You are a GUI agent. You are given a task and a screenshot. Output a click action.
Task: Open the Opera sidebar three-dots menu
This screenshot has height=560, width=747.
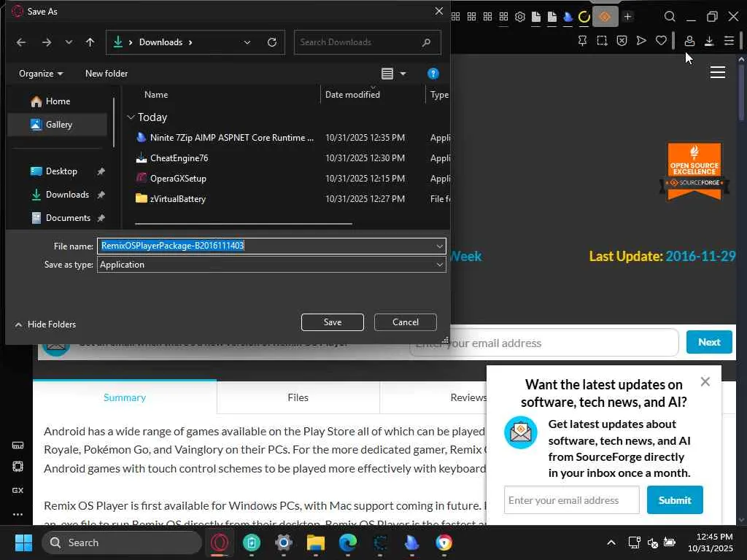[18, 514]
